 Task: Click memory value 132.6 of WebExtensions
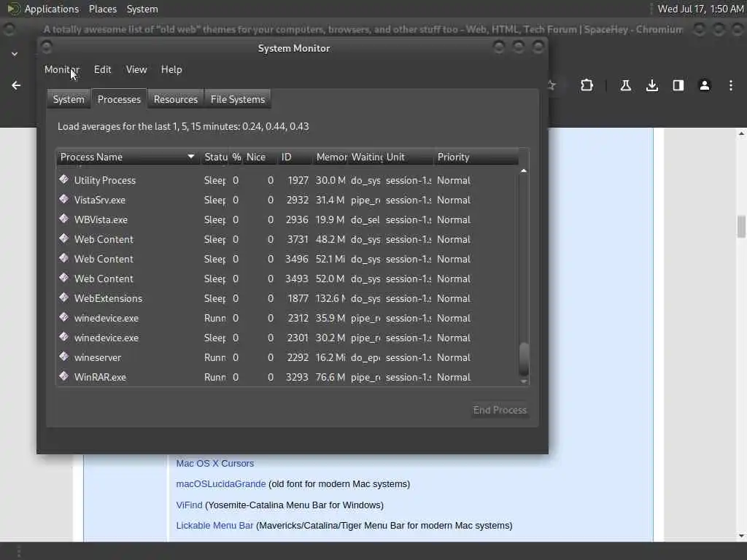(x=330, y=298)
